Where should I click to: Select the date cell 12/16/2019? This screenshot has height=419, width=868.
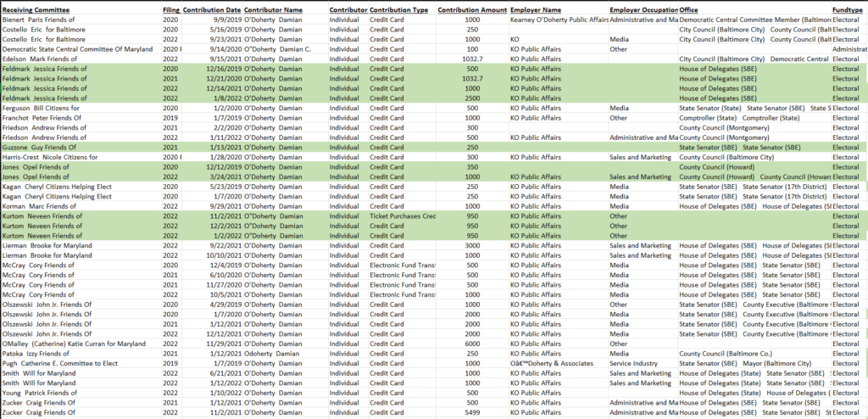point(225,69)
